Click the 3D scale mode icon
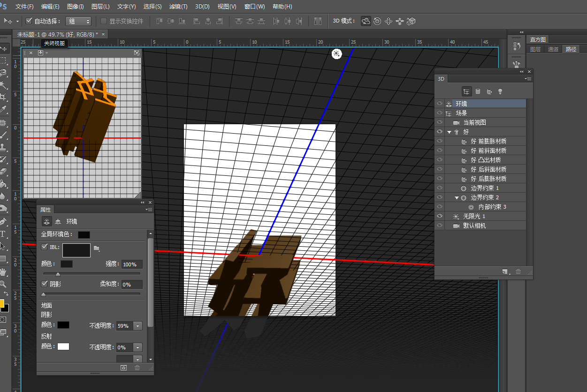 (x=411, y=21)
